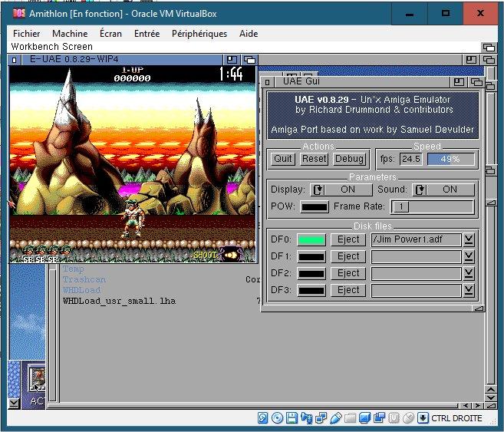Click the empty DF1 disk file field
The width and height of the screenshot is (504, 432).
click(x=416, y=256)
